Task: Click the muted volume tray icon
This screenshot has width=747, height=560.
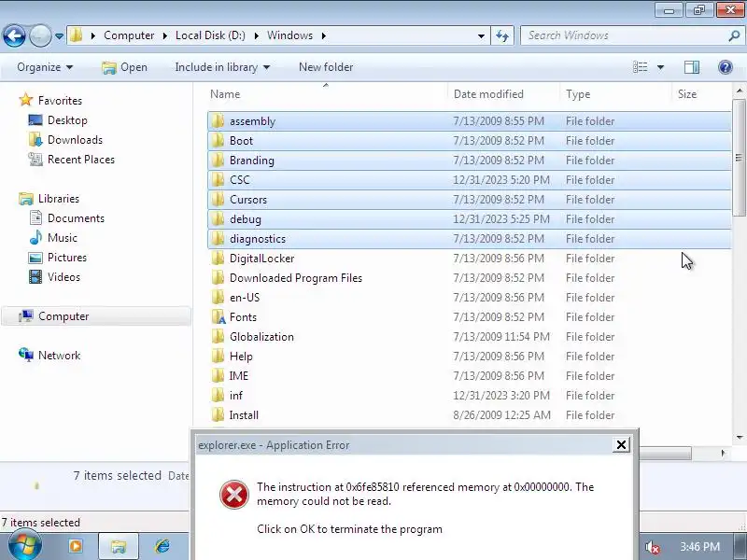Action: (652, 547)
